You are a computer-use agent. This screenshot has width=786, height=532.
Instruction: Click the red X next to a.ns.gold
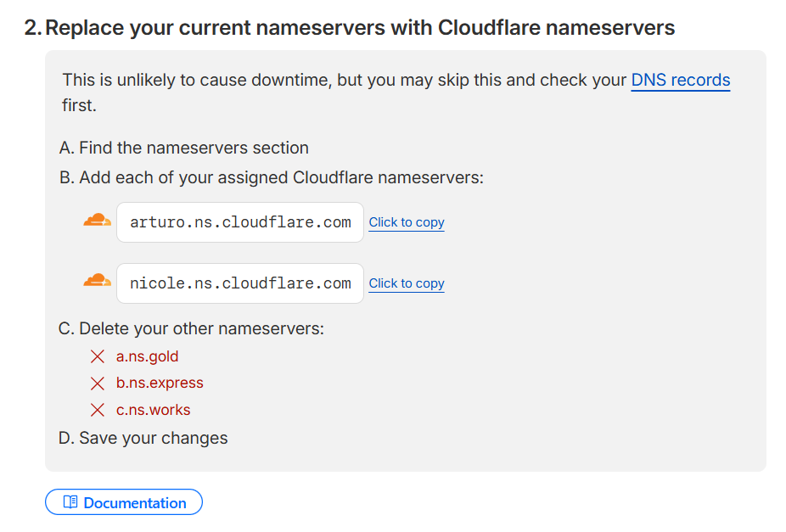pos(98,356)
